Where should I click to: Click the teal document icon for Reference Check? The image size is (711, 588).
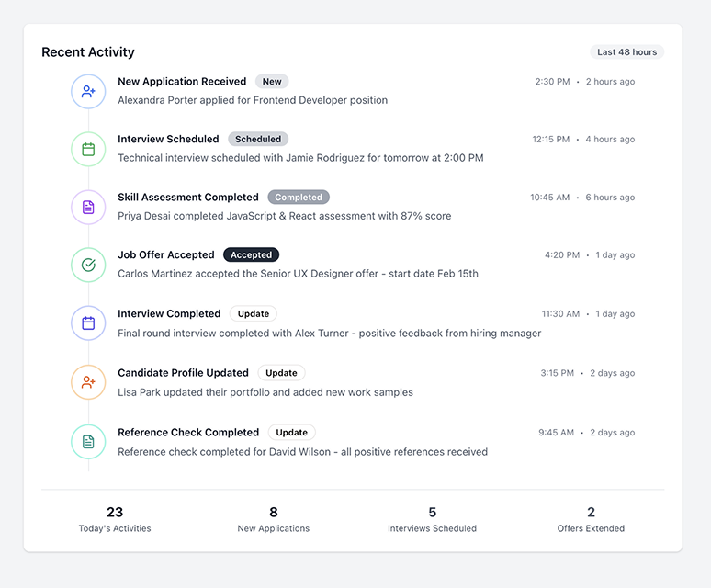click(x=88, y=442)
